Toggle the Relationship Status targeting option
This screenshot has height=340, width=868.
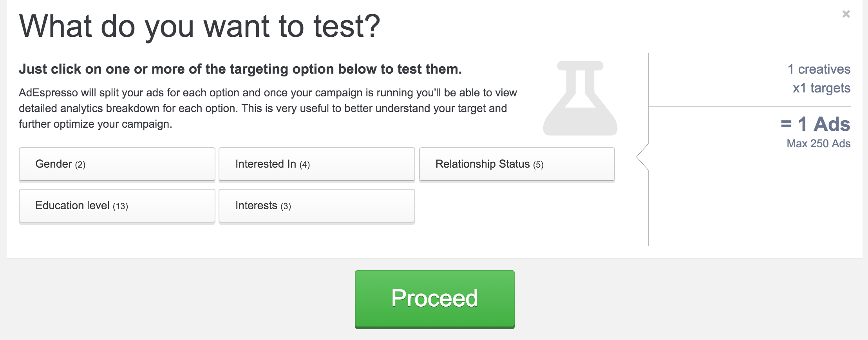coord(517,165)
